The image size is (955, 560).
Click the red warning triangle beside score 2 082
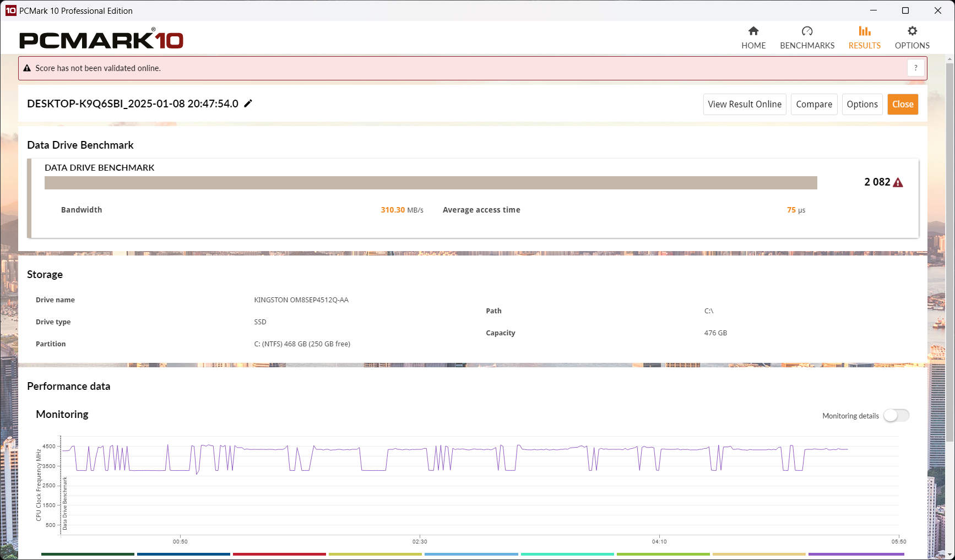tap(898, 183)
